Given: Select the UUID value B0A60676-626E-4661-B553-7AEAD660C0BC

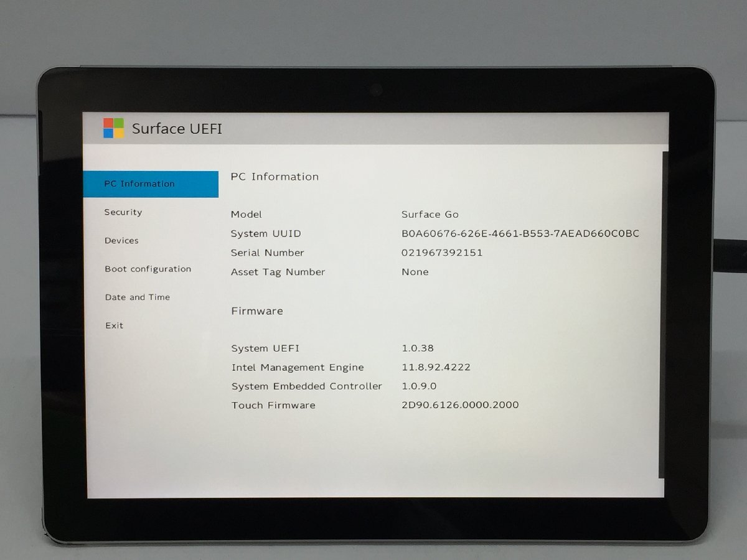Looking at the screenshot, I should coord(520,234).
